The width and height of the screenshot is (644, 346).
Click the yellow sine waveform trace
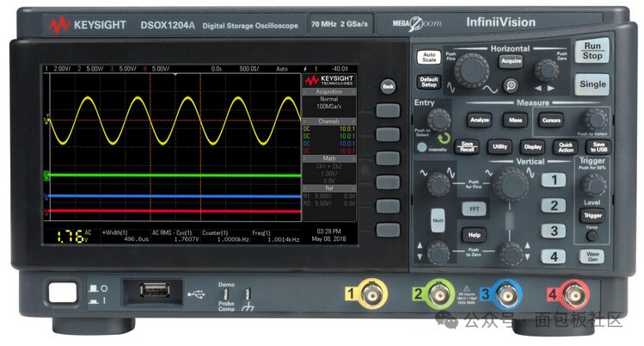[175, 120]
